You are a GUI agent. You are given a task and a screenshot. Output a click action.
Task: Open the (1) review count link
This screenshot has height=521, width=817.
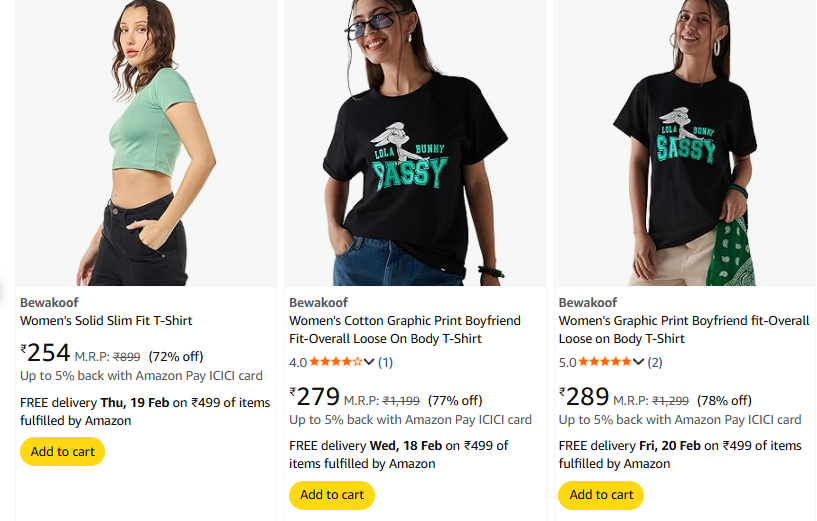pos(385,362)
